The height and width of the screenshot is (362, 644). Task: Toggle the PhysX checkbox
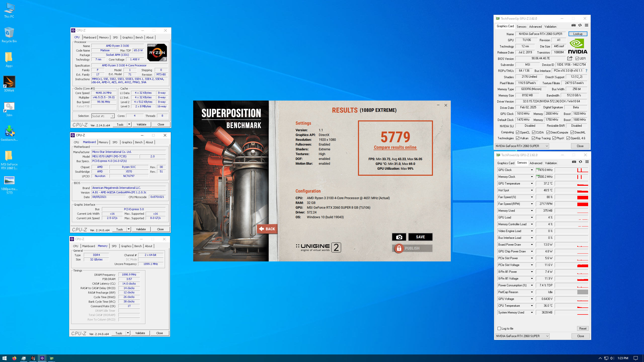pyautogui.click(x=554, y=138)
